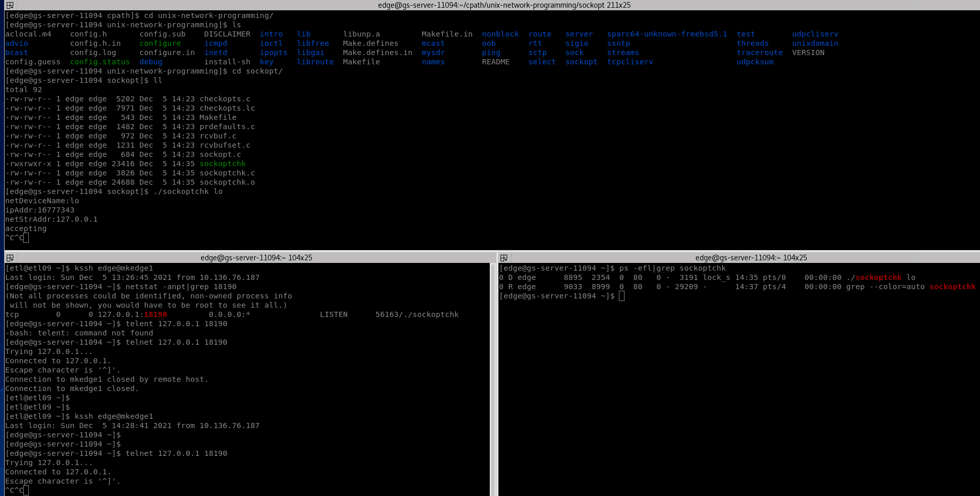The image size is (980, 496).
Task: Click the bottom-left pane layout icon
Action: (10, 258)
